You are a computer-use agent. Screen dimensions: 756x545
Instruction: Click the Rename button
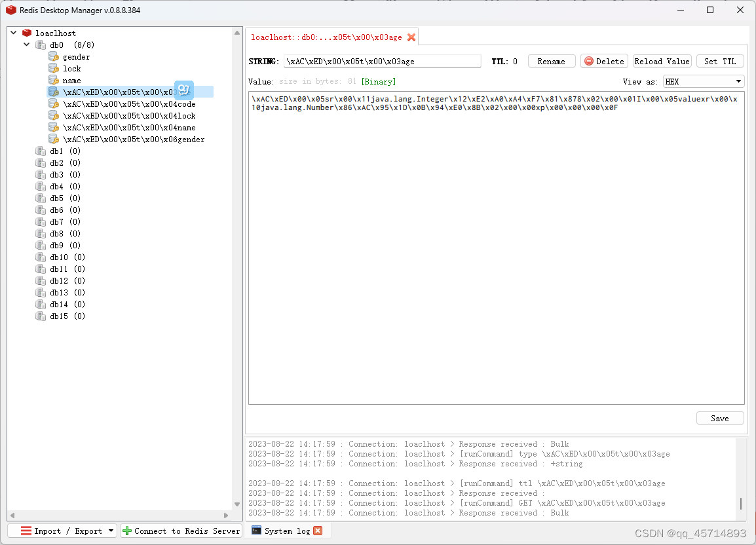coord(552,62)
